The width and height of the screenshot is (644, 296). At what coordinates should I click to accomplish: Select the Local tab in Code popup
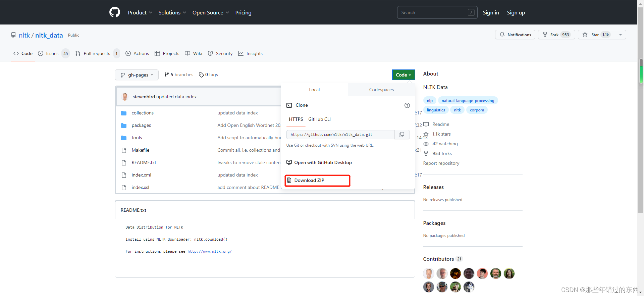[x=314, y=90]
